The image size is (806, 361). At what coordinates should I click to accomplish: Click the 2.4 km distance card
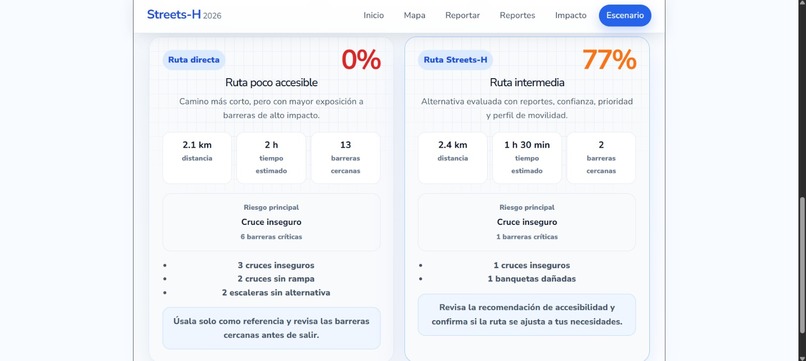[x=452, y=158]
